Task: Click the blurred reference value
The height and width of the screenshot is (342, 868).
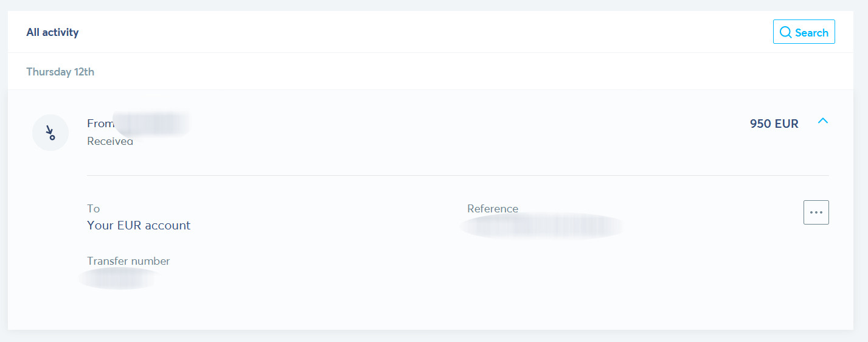Action: click(542, 226)
